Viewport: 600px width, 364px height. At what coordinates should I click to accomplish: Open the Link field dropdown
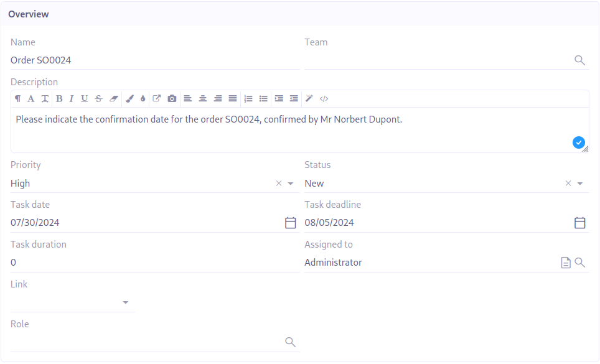point(125,302)
